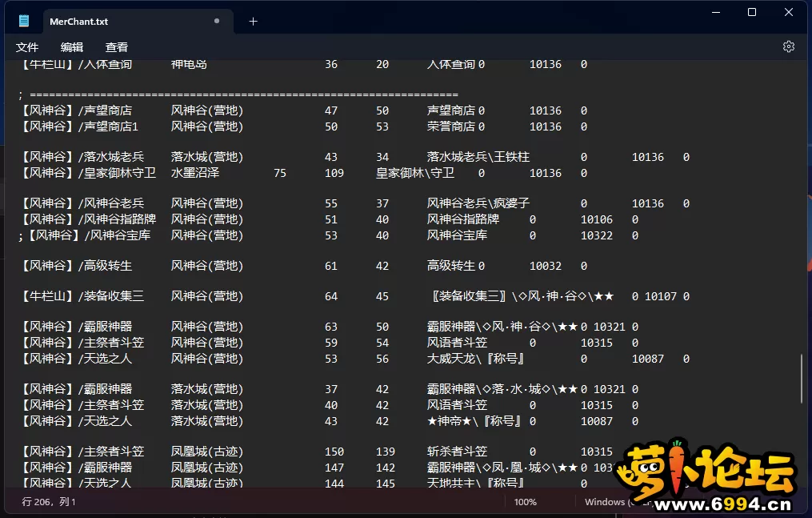Image resolution: width=812 pixels, height=518 pixels.
Task: Click the text 【风神谷】/声望商店1
Action: (78, 126)
